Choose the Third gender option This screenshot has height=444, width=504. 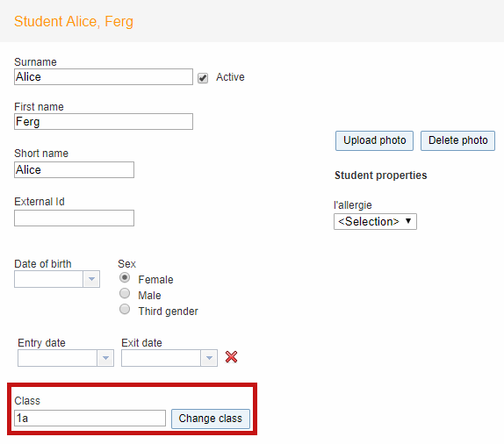[125, 309]
